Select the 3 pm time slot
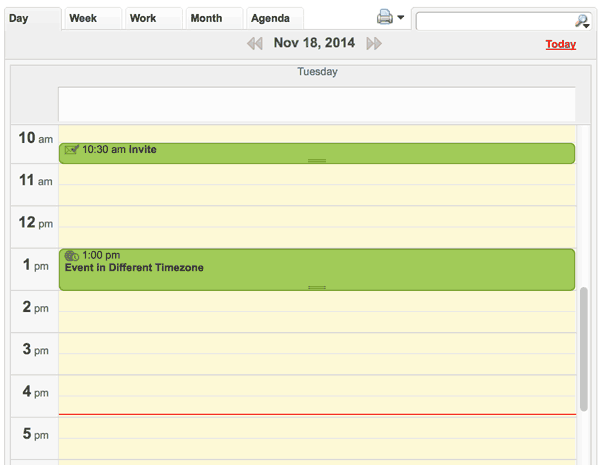 [317, 354]
